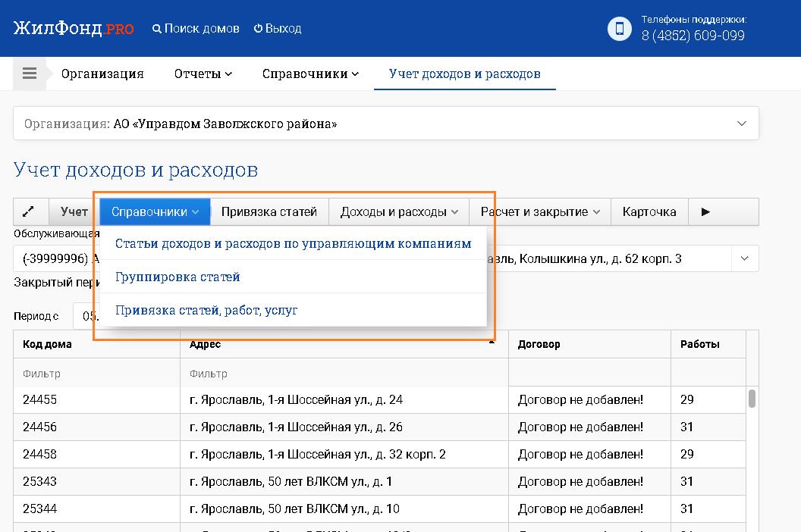Select Учет доходов и расходов tab

pos(464,74)
